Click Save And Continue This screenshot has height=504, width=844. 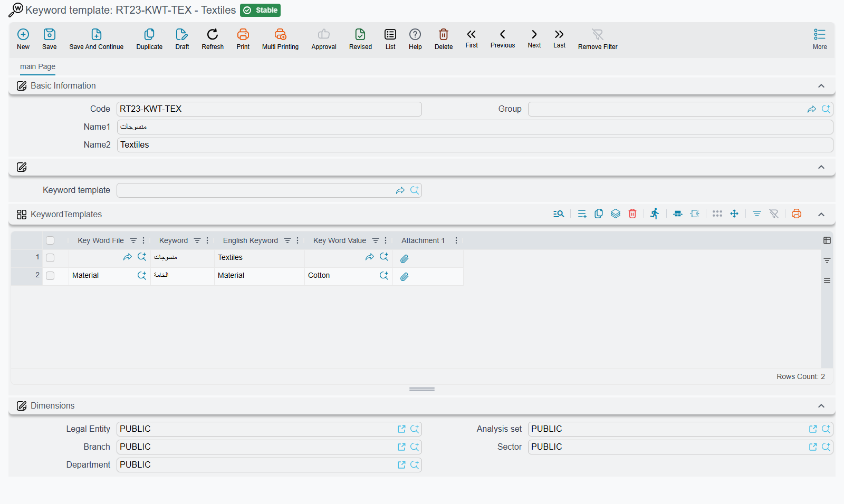(97, 39)
